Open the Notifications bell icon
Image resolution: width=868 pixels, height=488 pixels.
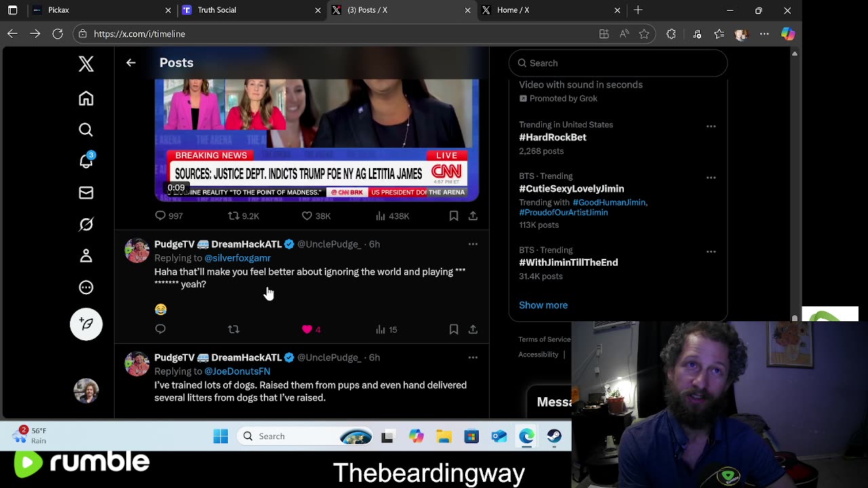[x=86, y=161]
